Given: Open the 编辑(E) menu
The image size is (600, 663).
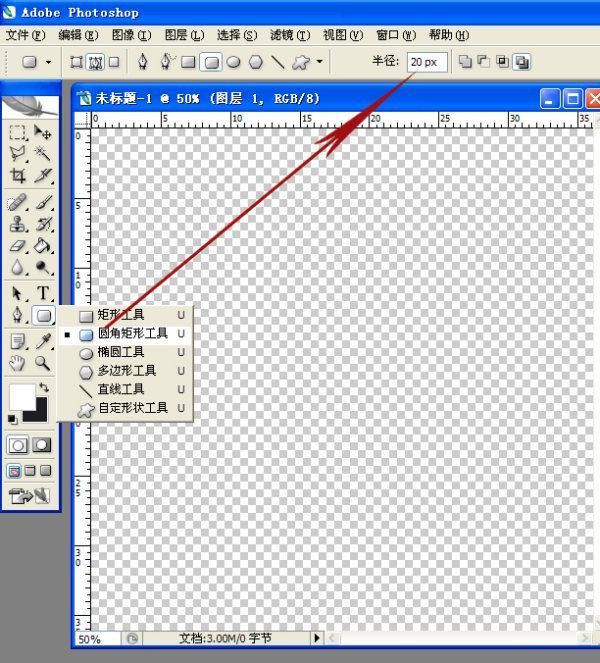Looking at the screenshot, I should click(x=78, y=35).
